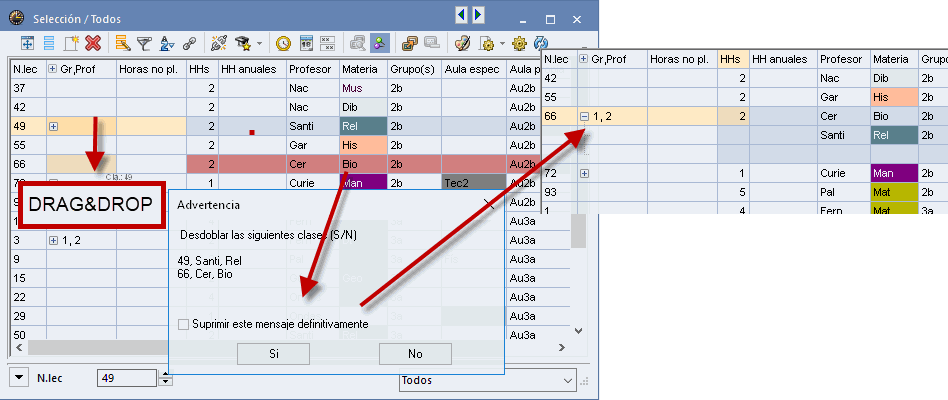Expand row 72 plus sign in right table

pyautogui.click(x=585, y=173)
